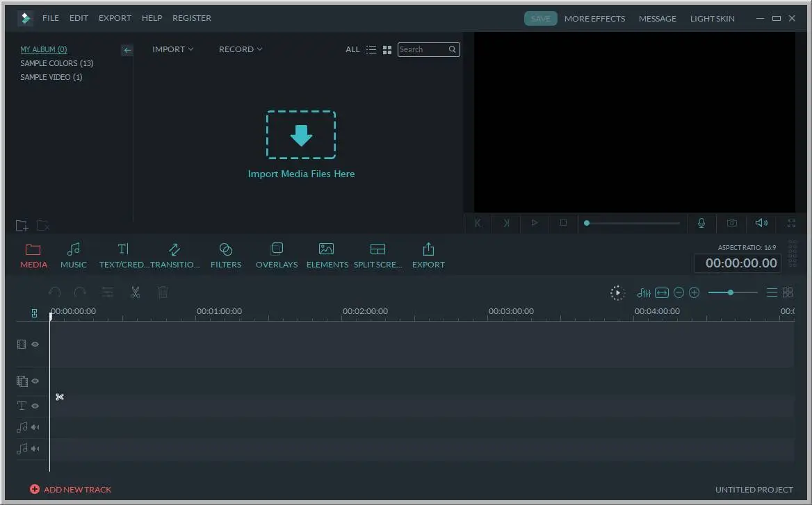The image size is (812, 505).
Task: Expand the IMPORT dropdown
Action: [x=173, y=49]
